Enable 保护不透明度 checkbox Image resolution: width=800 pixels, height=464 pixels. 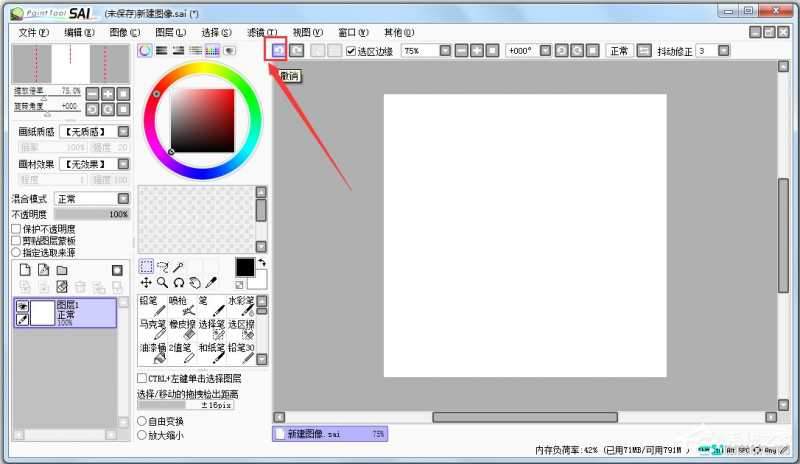point(16,228)
